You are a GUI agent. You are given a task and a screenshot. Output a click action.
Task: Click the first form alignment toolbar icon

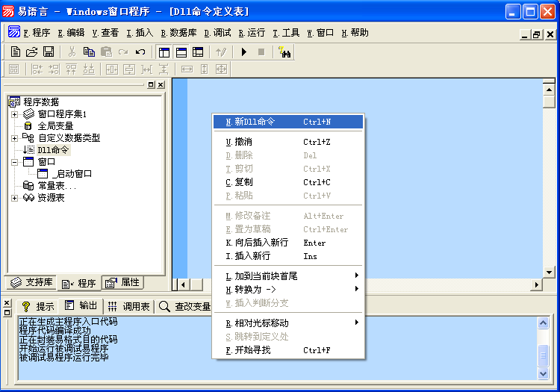pyautogui.click(x=14, y=69)
